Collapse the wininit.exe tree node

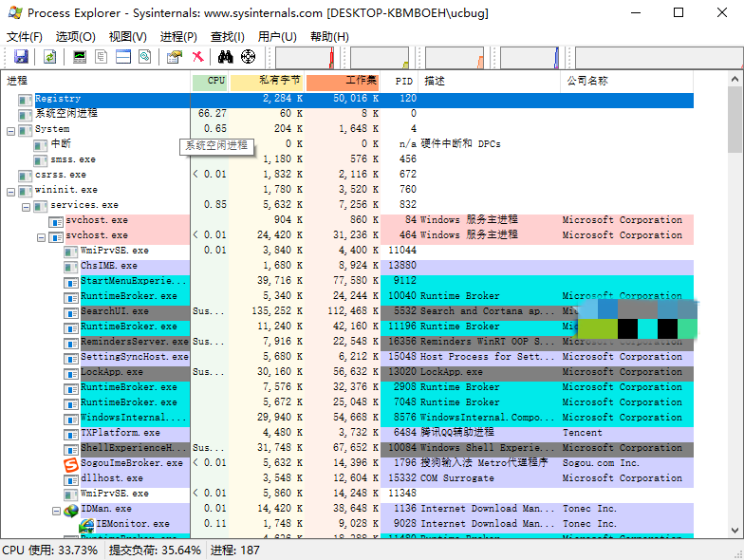click(10, 190)
